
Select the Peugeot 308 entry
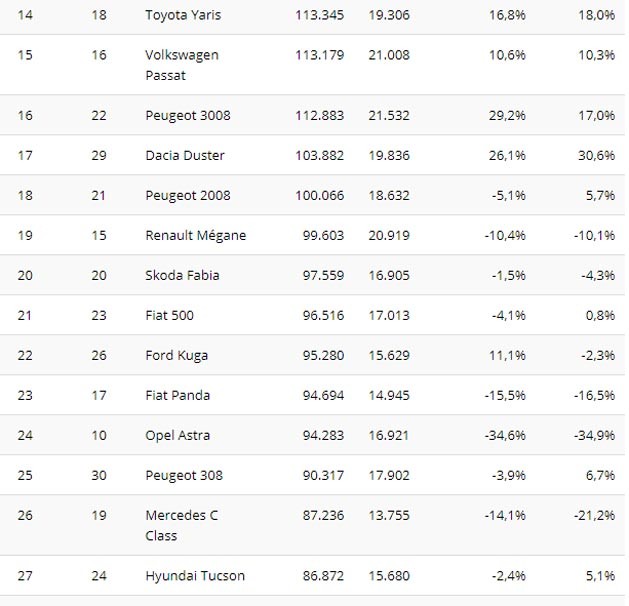pos(184,475)
